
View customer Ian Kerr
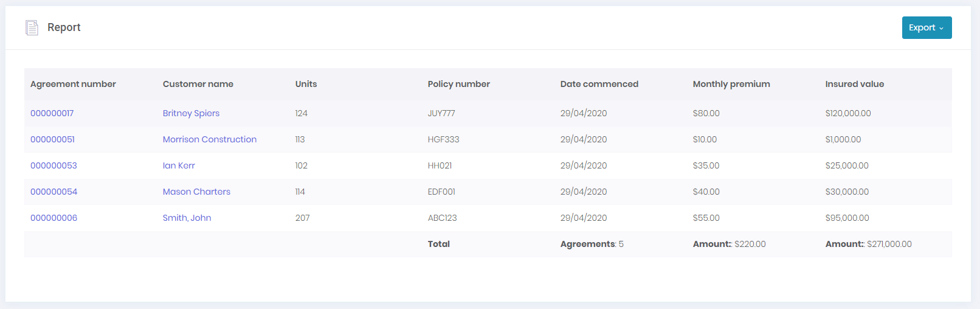coord(179,165)
